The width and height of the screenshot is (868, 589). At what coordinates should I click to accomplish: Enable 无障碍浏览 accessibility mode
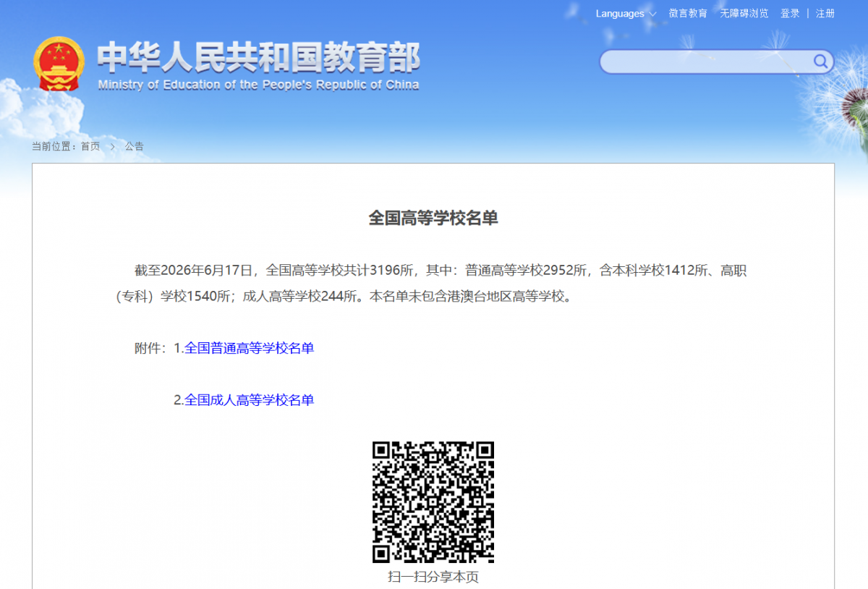[744, 14]
